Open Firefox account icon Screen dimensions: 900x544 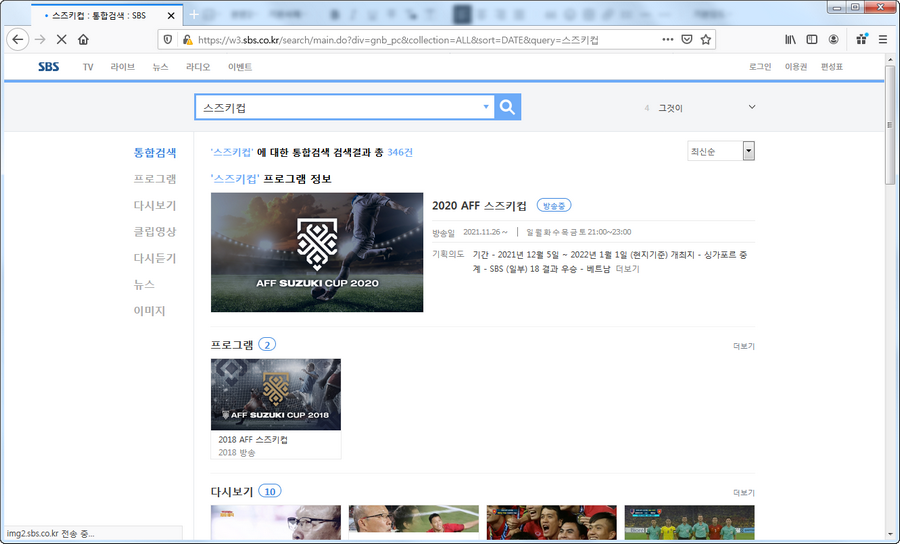coord(833,40)
